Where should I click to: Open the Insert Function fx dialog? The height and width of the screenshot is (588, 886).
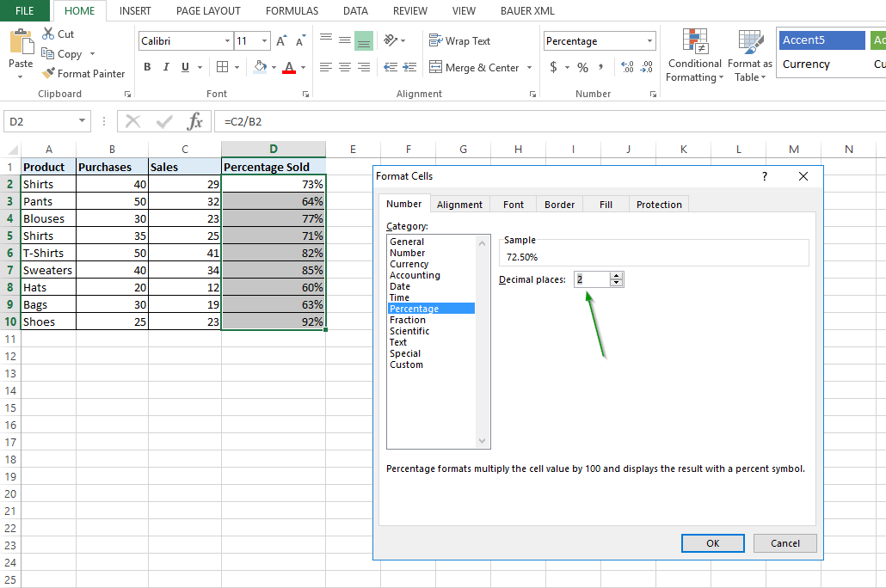(x=197, y=121)
